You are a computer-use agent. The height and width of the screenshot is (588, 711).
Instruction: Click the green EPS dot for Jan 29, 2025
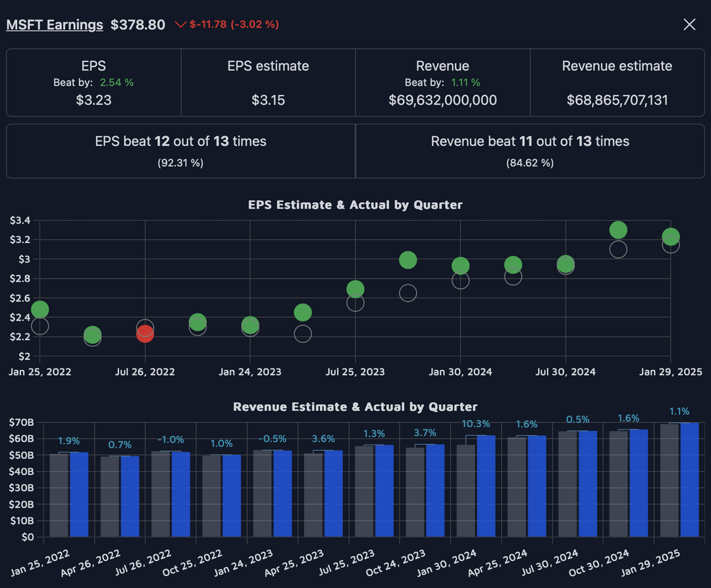pos(670,237)
